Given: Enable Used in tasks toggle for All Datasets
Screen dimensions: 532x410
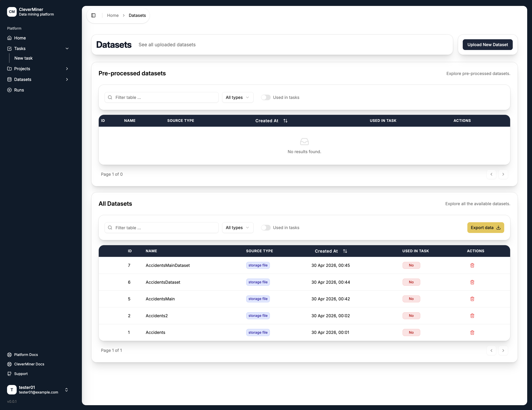Looking at the screenshot, I should (x=266, y=228).
